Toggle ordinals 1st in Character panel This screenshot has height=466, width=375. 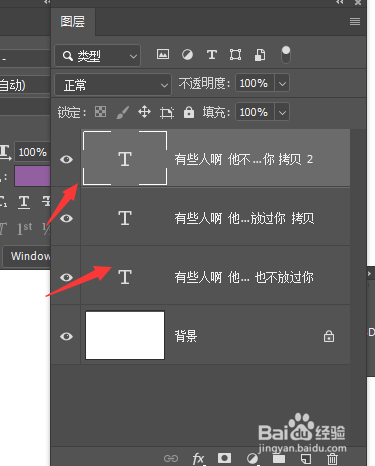click(25, 229)
